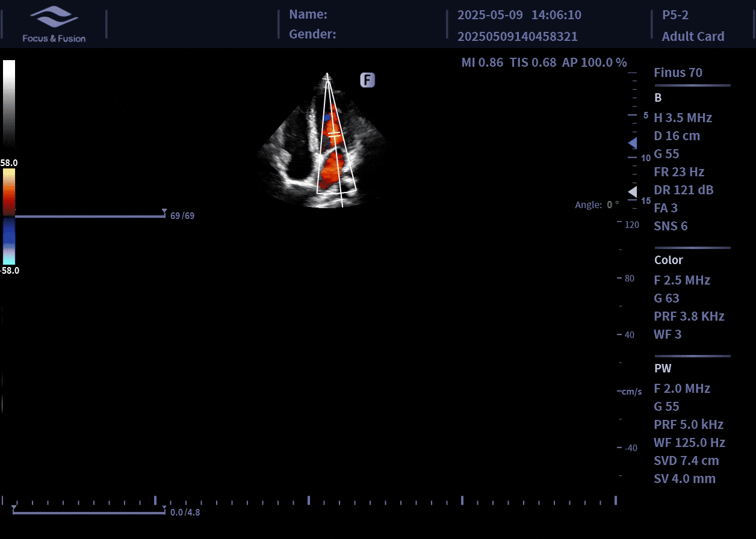This screenshot has width=756, height=539.
Task: Select the blue focus depth triangle marker
Action: 633,143
